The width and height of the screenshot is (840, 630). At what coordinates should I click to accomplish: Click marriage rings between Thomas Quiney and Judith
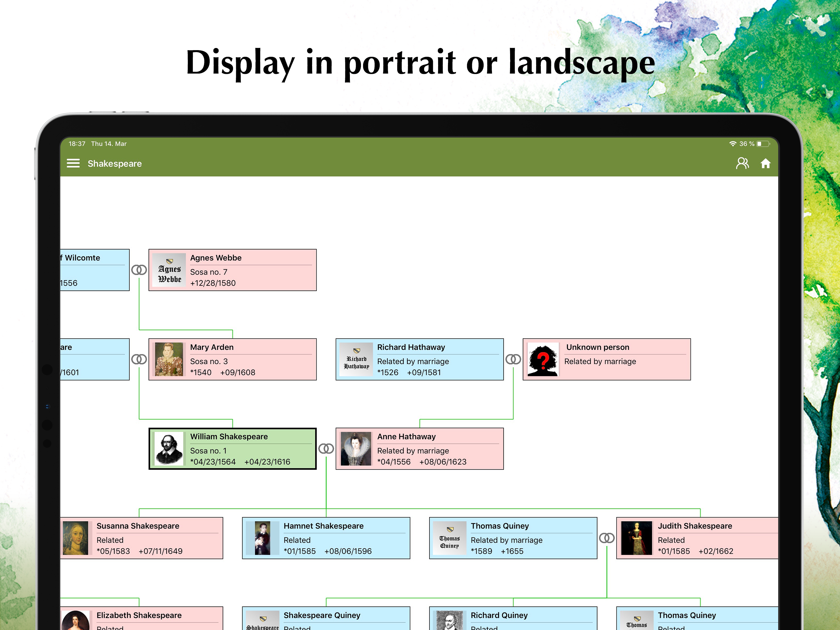coord(606,538)
